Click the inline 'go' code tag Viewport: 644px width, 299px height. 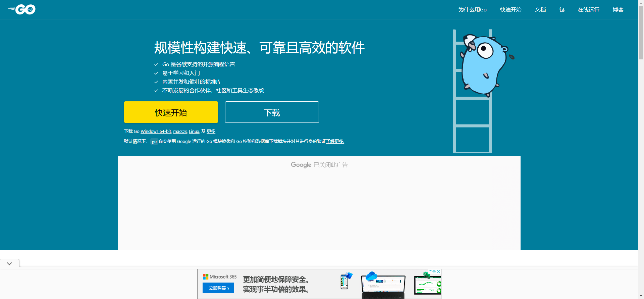coord(154,142)
